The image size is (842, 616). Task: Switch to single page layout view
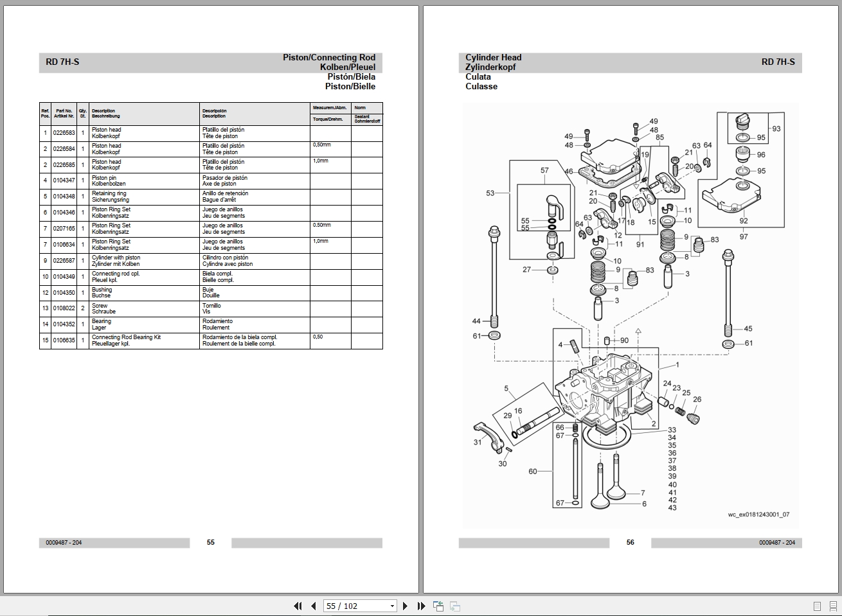click(817, 606)
